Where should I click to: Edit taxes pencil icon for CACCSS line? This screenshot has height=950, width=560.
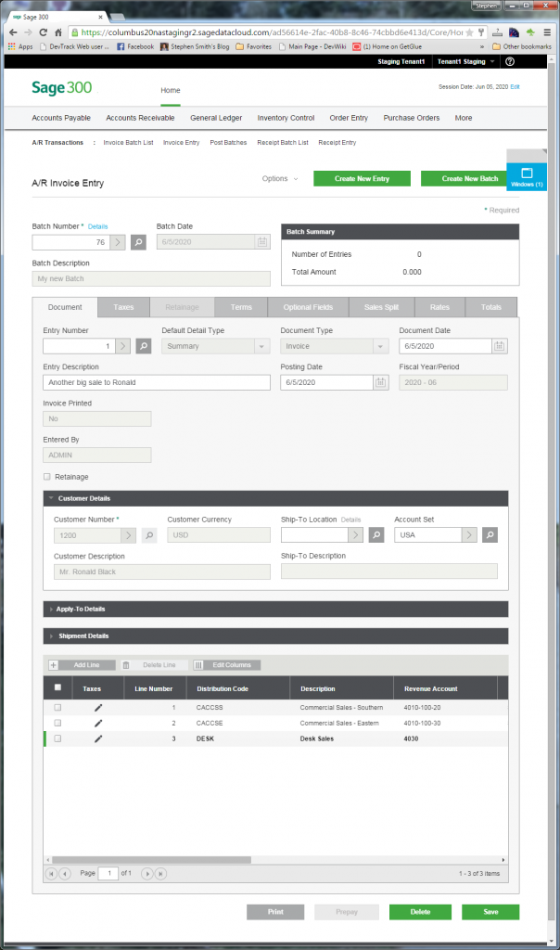click(x=98, y=708)
